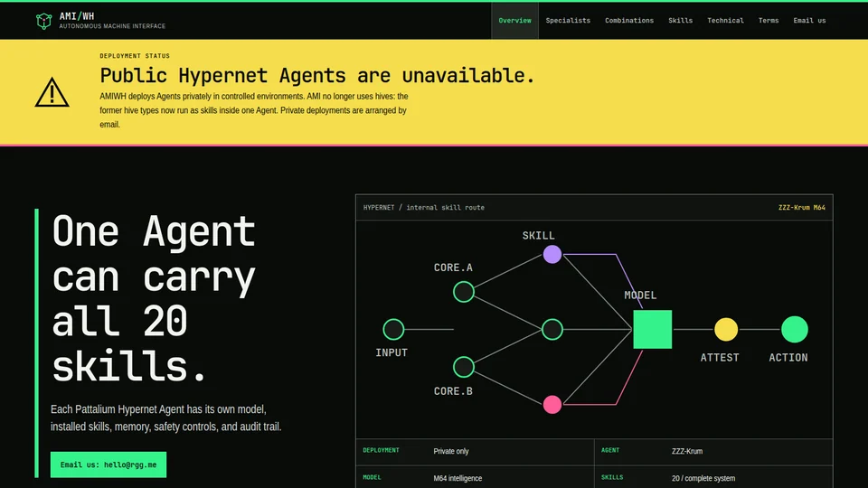
Task: Click the middle green outlined skill node
Action: point(552,329)
